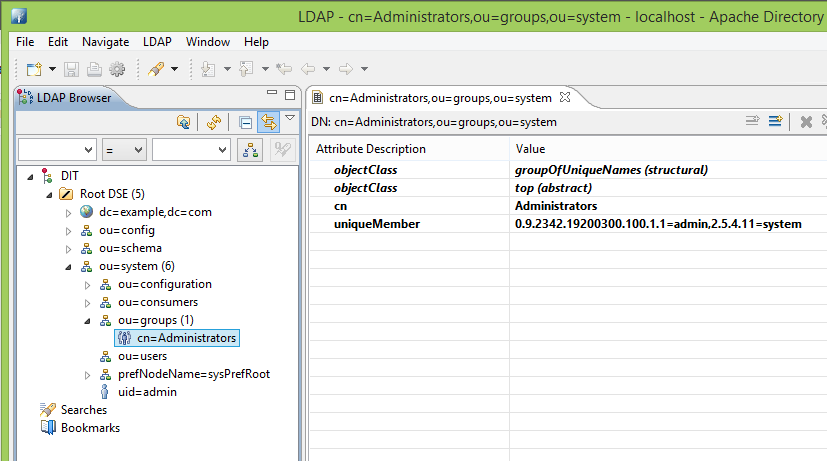This screenshot has width=827, height=461.
Task: Expand the ou=schema node
Action: (68, 249)
